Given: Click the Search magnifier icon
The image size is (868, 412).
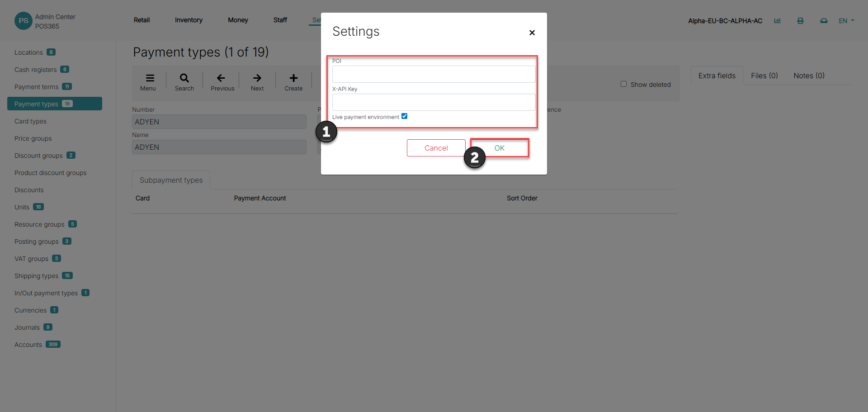Looking at the screenshot, I should 184,78.
